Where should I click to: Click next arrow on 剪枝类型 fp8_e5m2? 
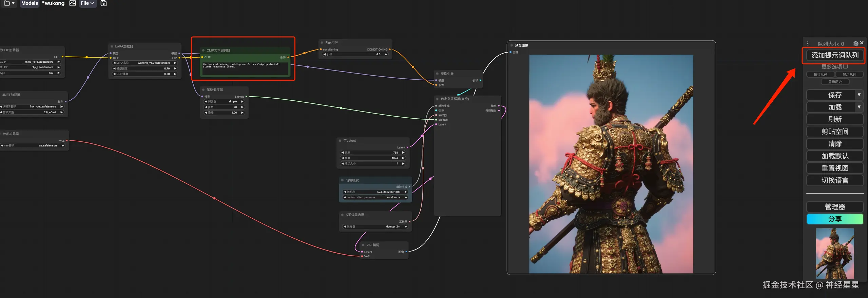coord(62,112)
